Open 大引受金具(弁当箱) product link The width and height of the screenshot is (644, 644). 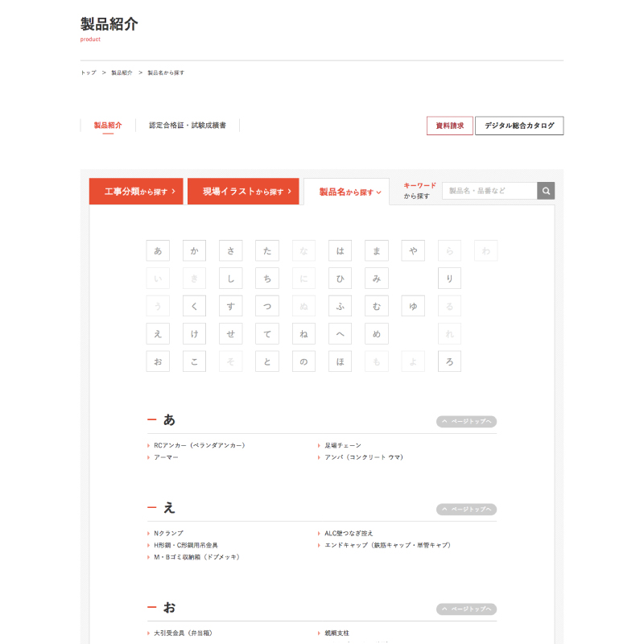pos(183,633)
